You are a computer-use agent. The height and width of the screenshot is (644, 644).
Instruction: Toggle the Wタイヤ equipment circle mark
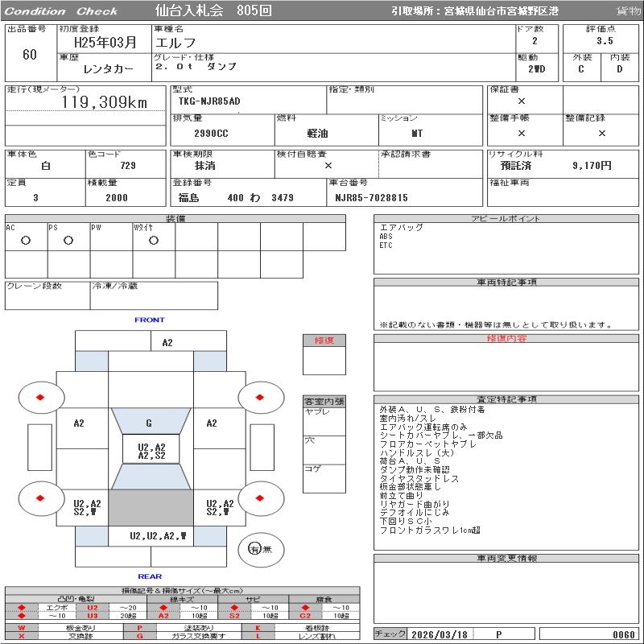tap(153, 240)
